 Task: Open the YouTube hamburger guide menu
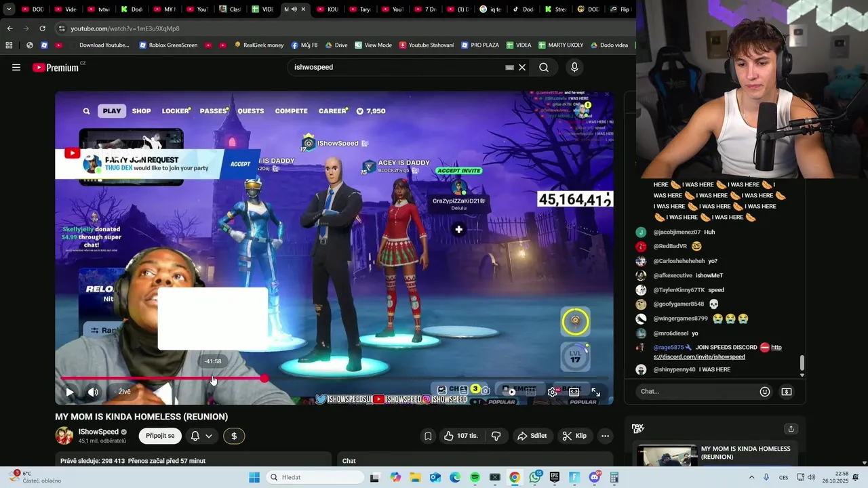[16, 67]
